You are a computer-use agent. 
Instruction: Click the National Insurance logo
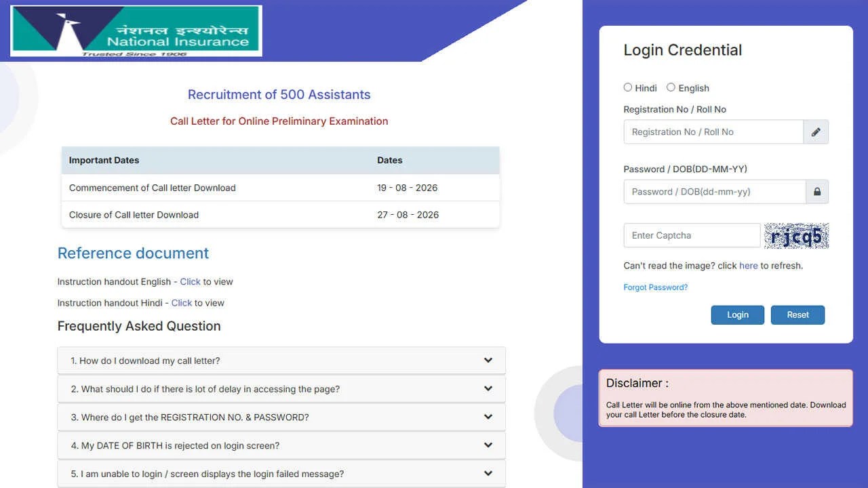[x=136, y=31]
